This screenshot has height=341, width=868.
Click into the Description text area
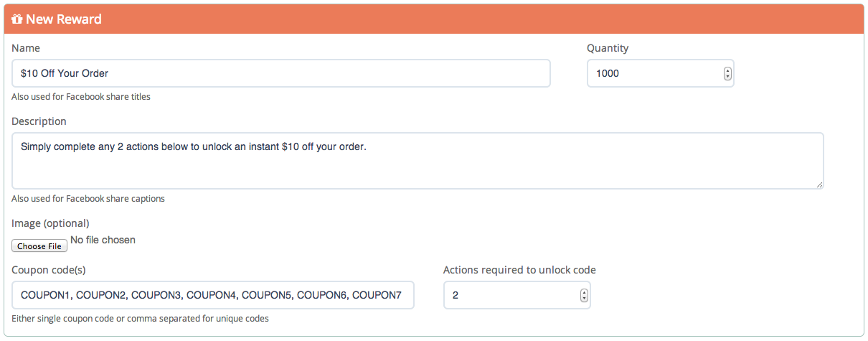418,161
